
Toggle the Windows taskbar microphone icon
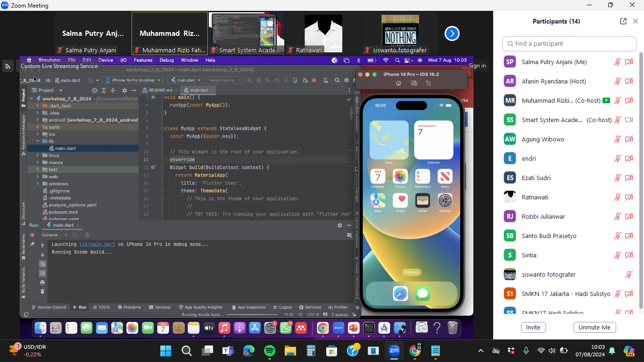pos(526,351)
